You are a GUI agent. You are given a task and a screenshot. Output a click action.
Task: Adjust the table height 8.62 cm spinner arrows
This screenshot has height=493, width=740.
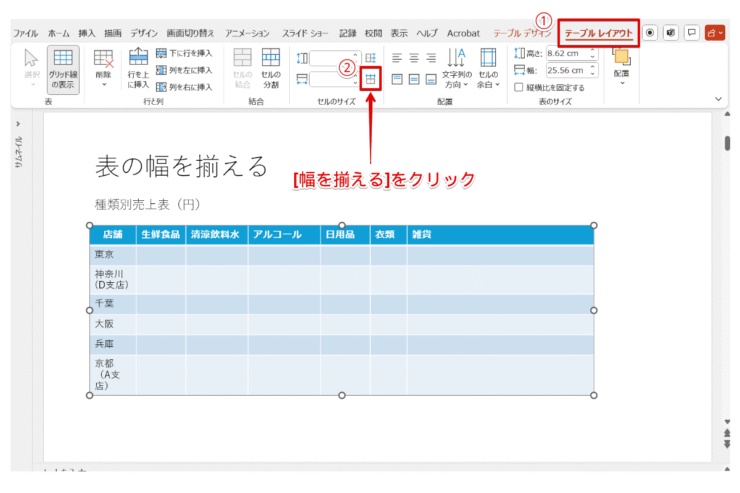593,53
